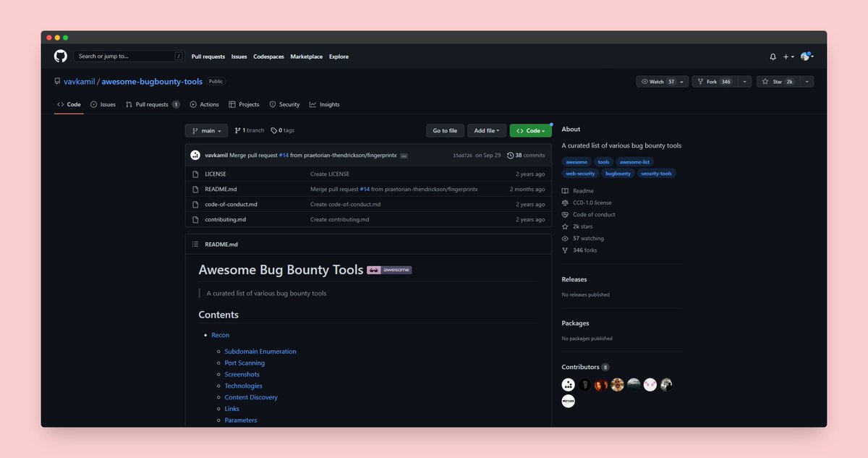The height and width of the screenshot is (458, 868).
Task: Jump to Port Scanning section
Action: coord(244,363)
